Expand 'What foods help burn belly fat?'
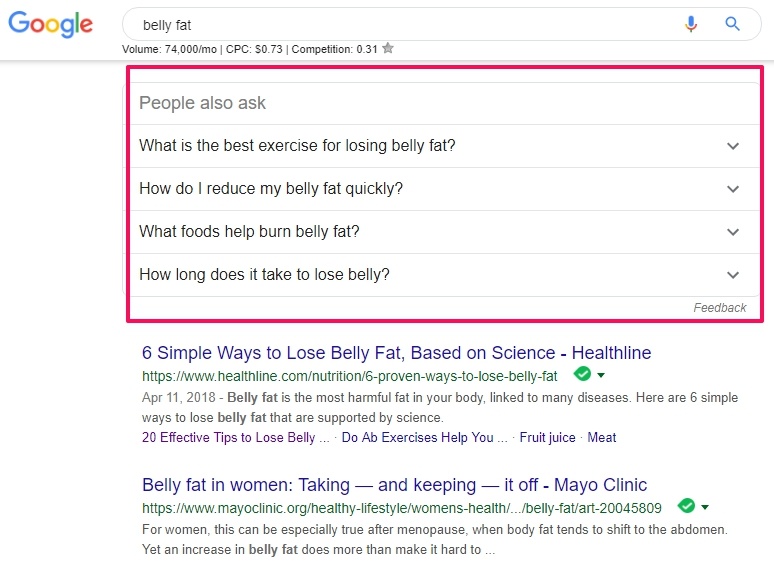The height and width of the screenshot is (576, 774). (440, 232)
